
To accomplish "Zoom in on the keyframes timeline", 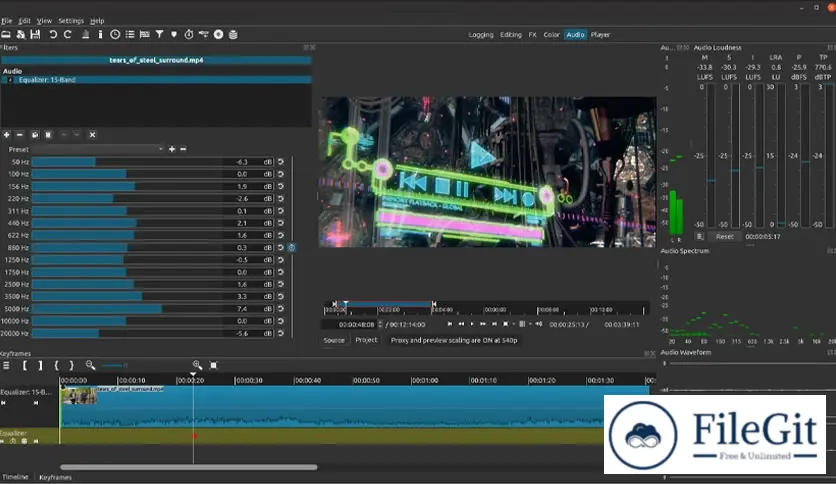I will [x=197, y=365].
